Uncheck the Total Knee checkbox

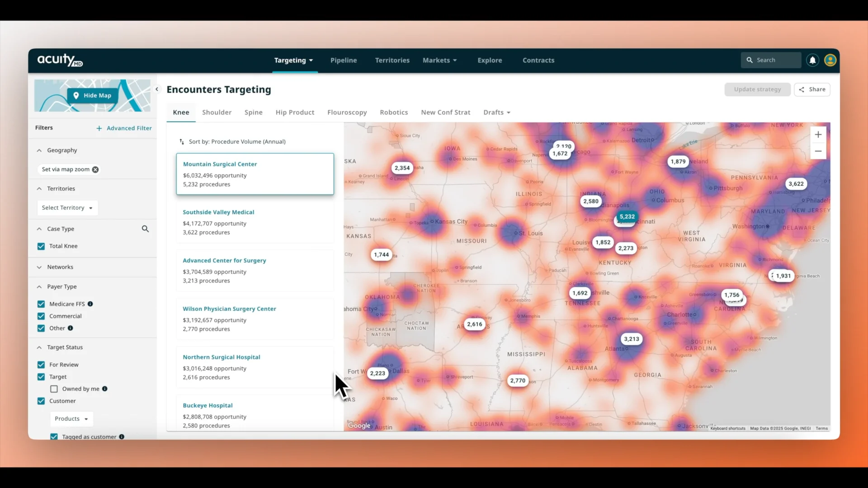tap(41, 246)
